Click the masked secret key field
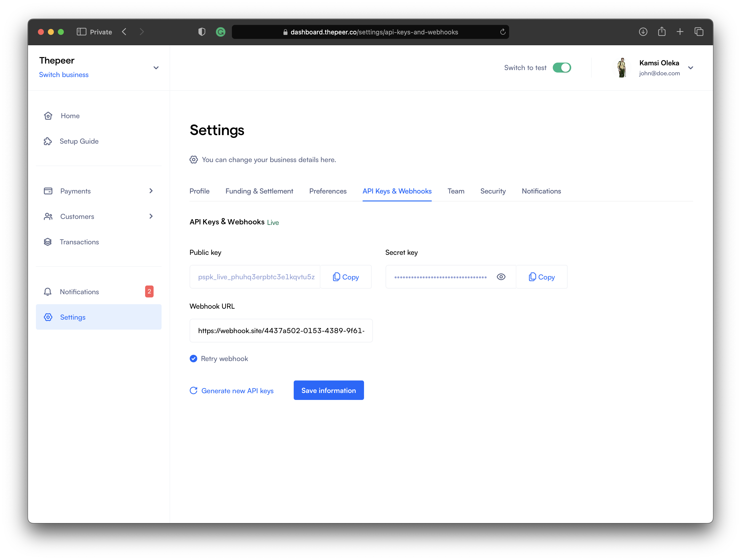Viewport: 741px width, 560px height. point(451,277)
